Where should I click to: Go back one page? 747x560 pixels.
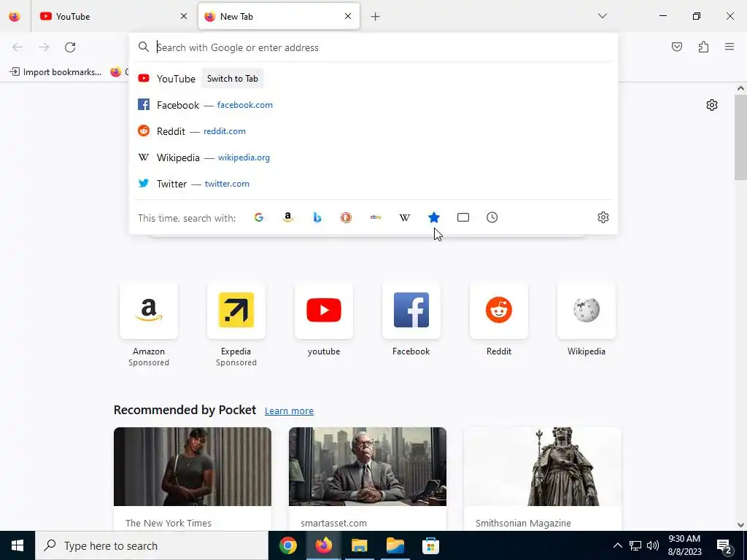click(18, 47)
